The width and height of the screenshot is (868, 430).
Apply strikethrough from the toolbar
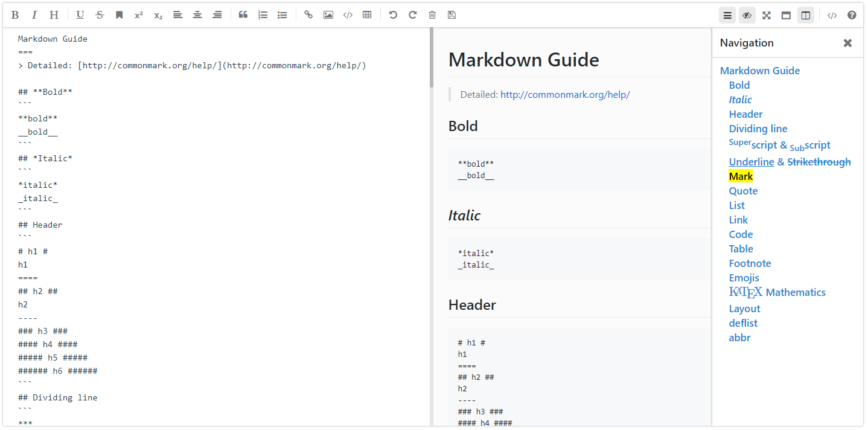(x=100, y=15)
